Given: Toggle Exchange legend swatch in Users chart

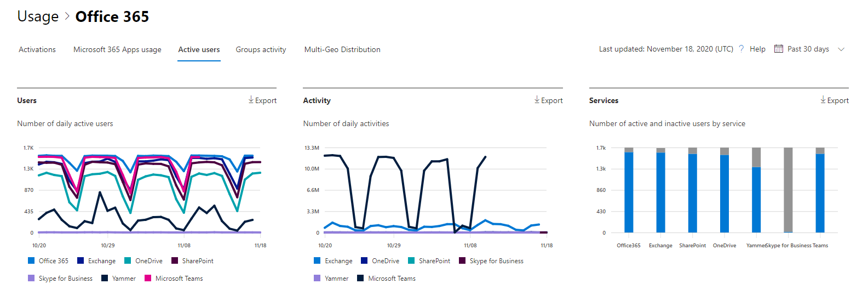Looking at the screenshot, I should [81, 260].
